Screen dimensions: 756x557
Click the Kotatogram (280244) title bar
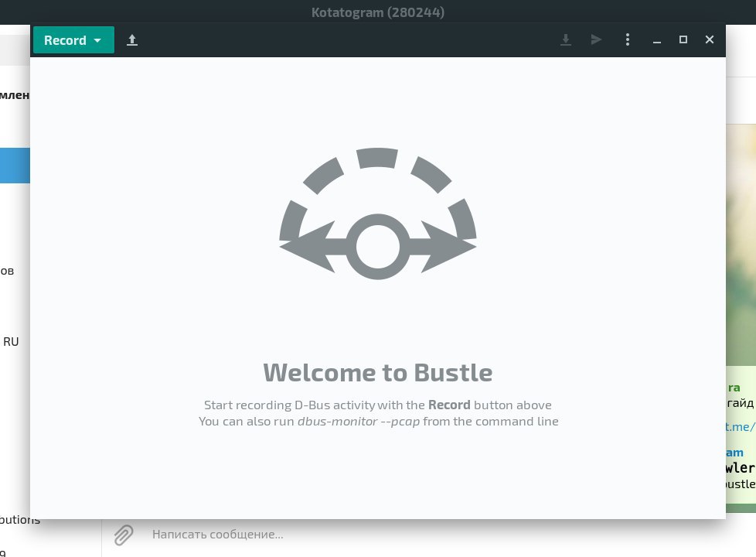tap(378, 12)
